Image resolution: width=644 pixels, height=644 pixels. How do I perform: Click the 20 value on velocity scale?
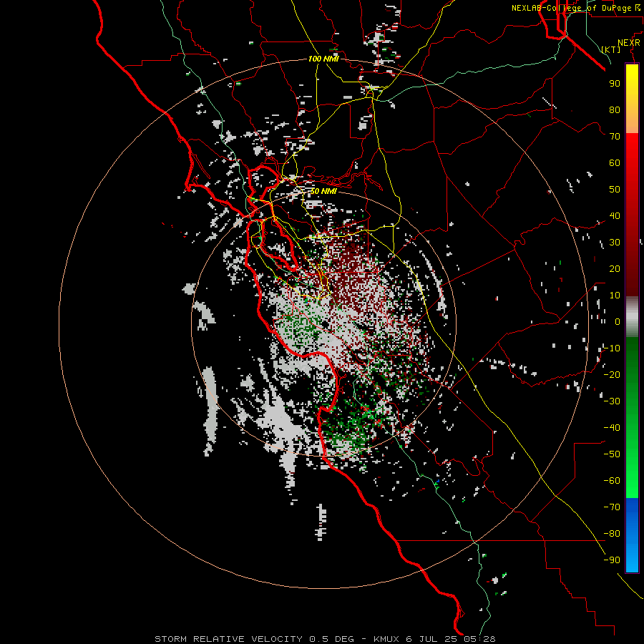615,269
